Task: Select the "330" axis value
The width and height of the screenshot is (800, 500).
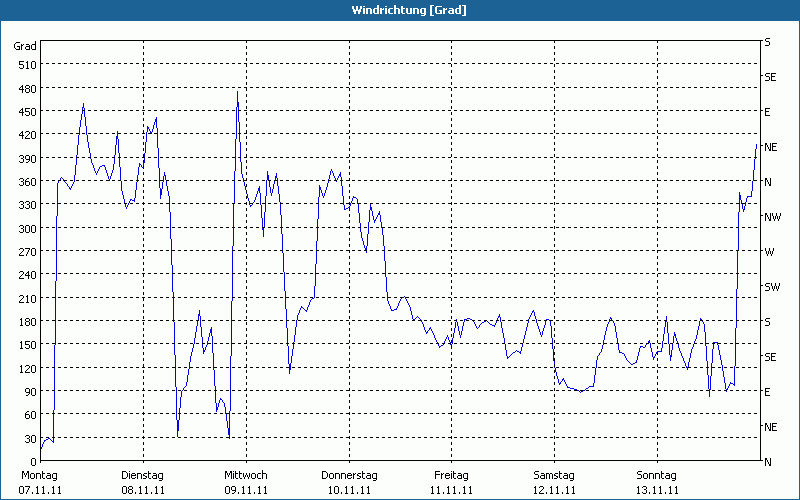Action: [28, 205]
